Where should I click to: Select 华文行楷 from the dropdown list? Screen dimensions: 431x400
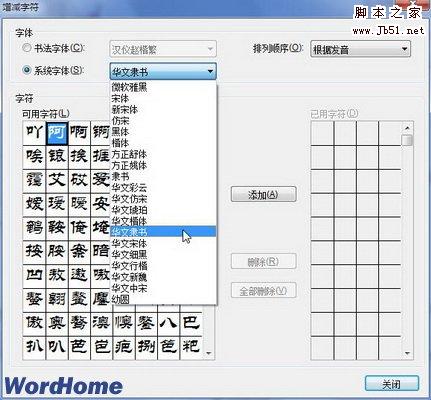pyautogui.click(x=163, y=266)
